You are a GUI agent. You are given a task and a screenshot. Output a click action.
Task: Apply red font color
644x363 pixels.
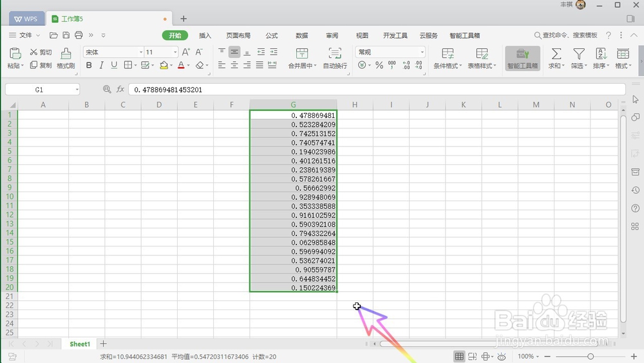[181, 65]
